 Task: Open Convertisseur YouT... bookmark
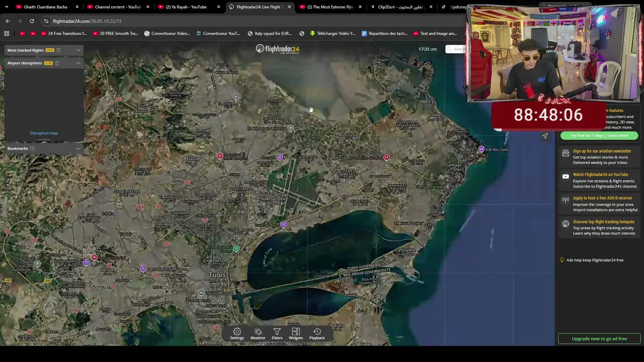218,34
